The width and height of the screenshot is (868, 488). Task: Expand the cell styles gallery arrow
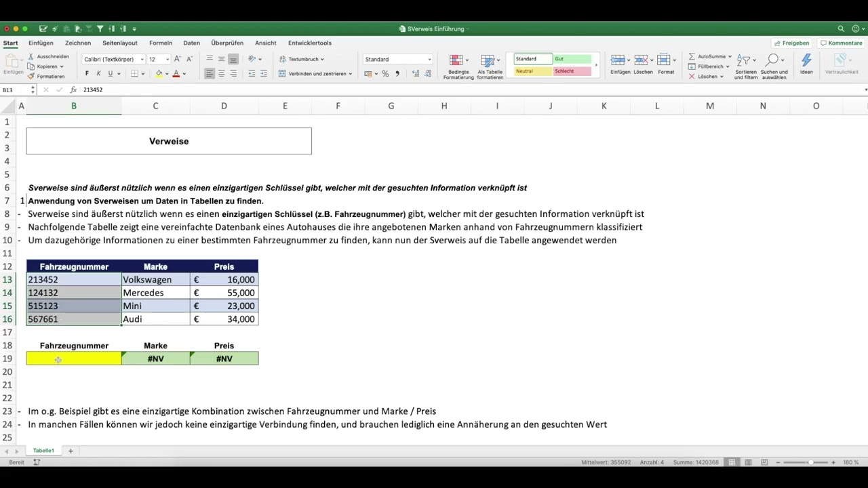[x=596, y=65]
